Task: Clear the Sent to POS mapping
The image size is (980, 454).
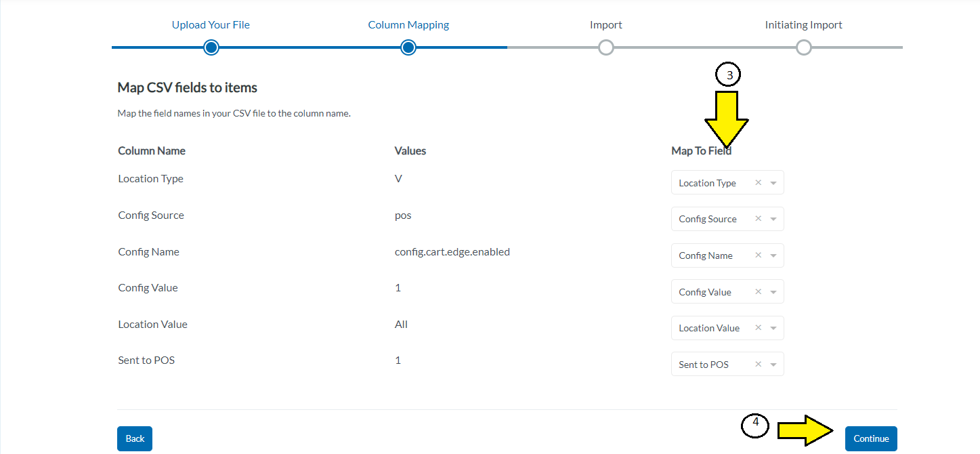Action: tap(758, 364)
